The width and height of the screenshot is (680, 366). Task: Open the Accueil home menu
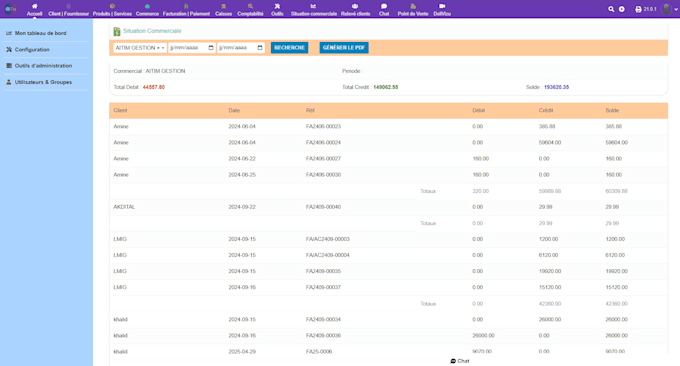[x=35, y=10]
